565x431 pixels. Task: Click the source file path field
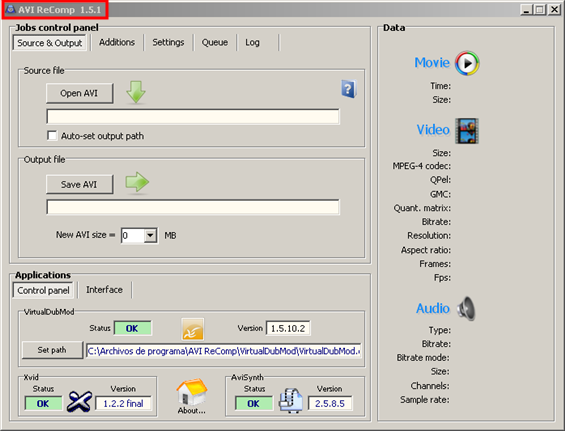coord(193,117)
